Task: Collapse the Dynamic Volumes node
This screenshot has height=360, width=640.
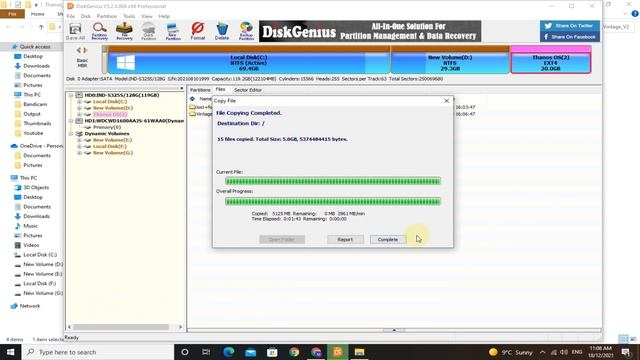Action: 71,134
